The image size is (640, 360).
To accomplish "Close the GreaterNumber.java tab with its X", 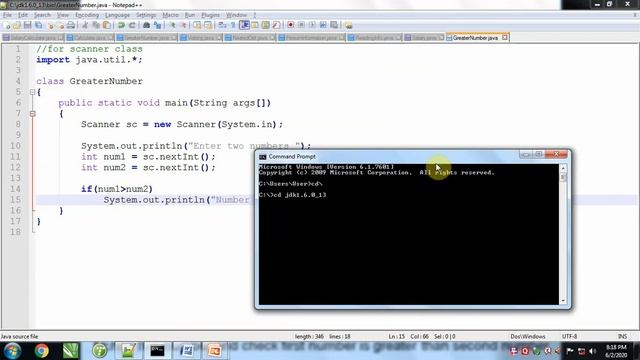I will (x=505, y=38).
